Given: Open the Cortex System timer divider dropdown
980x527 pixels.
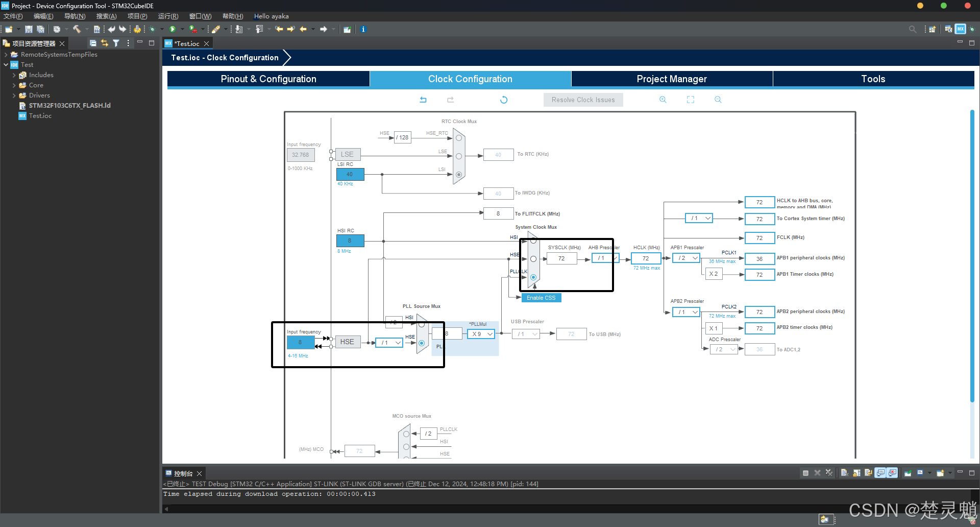Looking at the screenshot, I should point(699,218).
